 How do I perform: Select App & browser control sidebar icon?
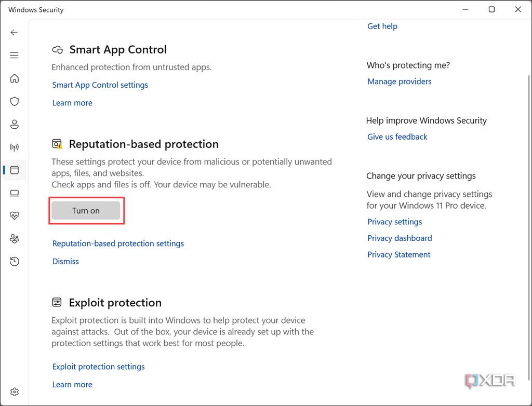(x=15, y=170)
